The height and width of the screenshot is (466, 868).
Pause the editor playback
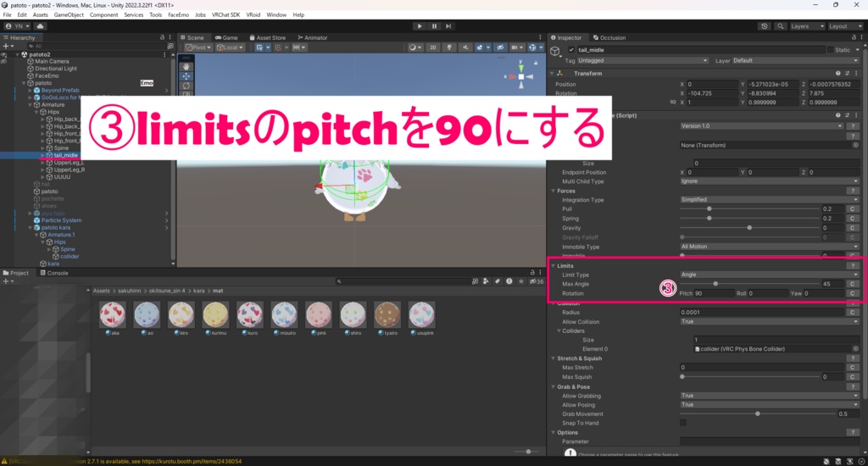434,26
